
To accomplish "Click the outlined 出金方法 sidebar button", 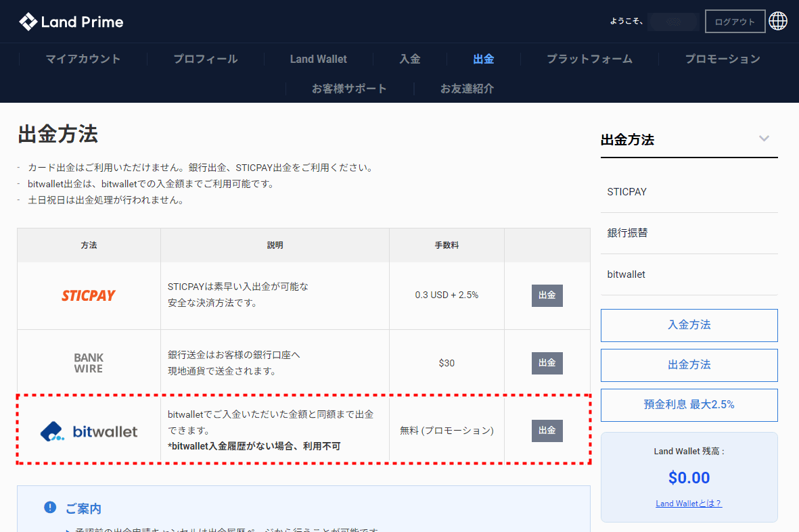I will click(689, 365).
